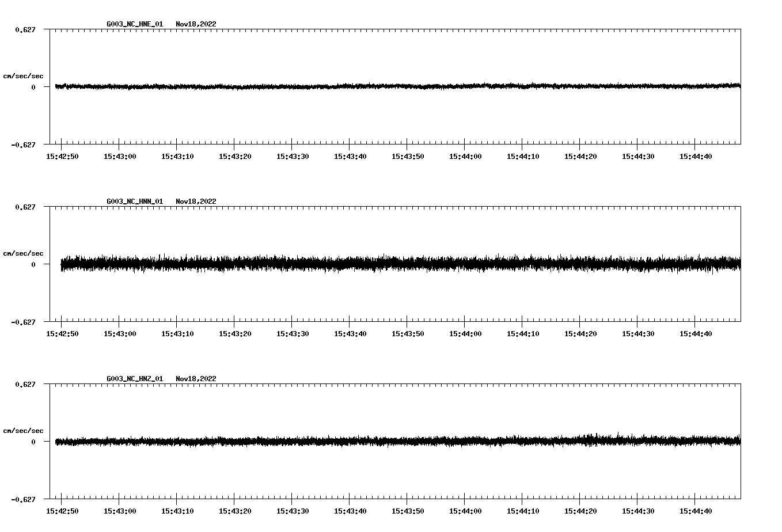
Task: Click the 15:44:30 time label under HNN plot
Action: pos(638,334)
